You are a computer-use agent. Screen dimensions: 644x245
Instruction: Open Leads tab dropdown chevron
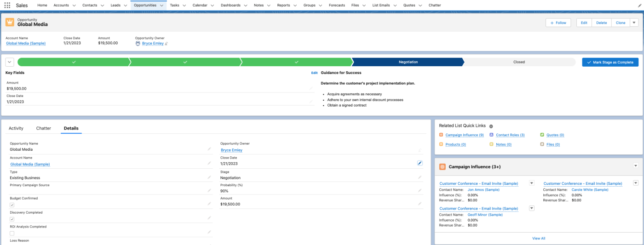(125, 6)
